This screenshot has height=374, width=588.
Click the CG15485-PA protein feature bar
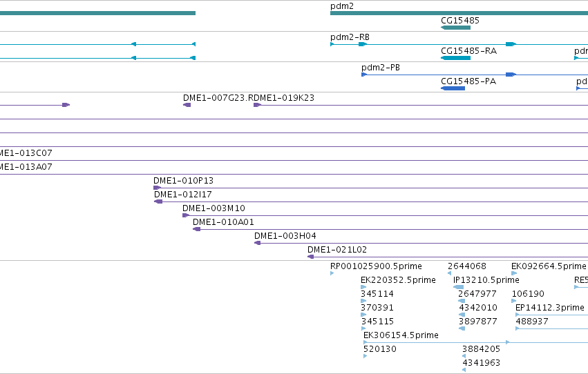[x=453, y=88]
